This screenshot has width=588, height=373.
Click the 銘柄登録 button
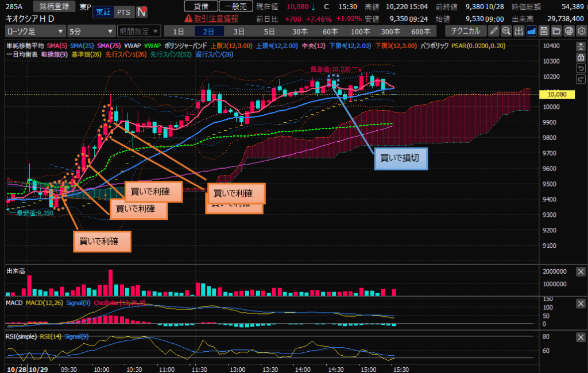click(x=53, y=6)
